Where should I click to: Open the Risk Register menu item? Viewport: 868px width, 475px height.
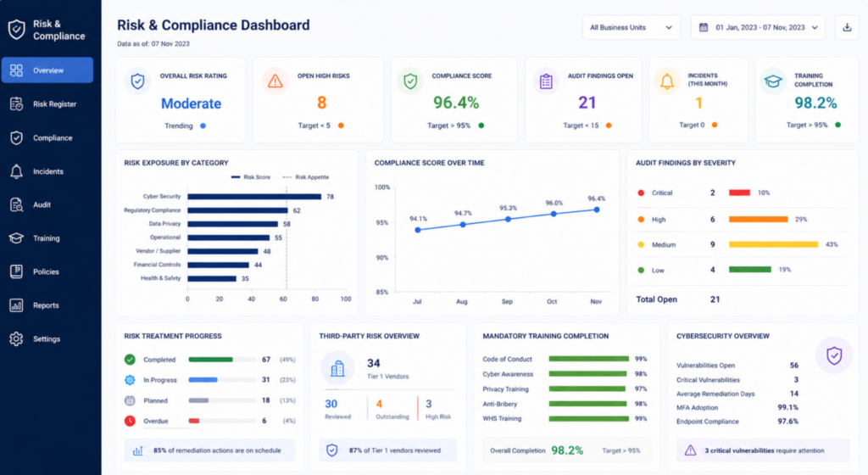(47, 104)
